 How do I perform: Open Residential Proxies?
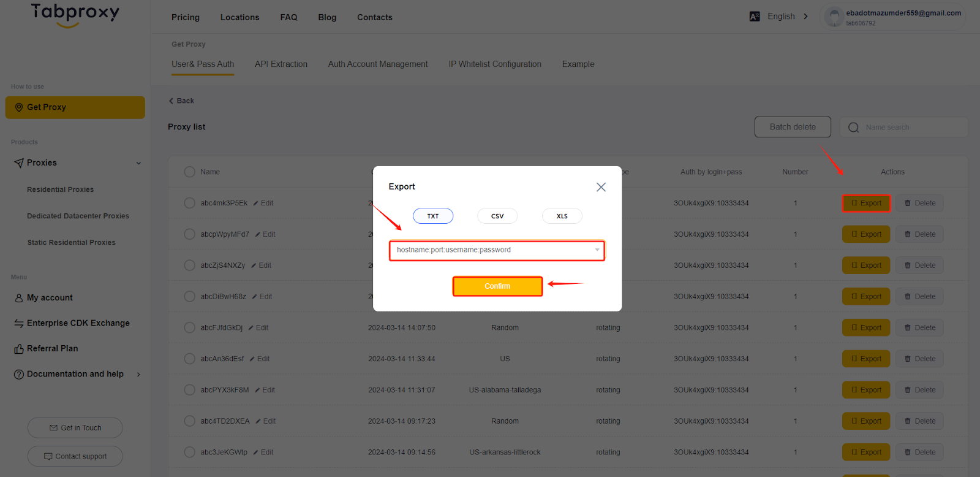[60, 189]
